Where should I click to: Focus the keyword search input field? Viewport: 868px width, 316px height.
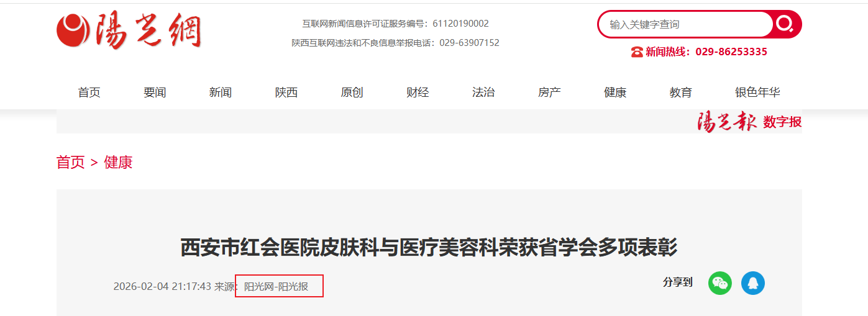(685, 24)
